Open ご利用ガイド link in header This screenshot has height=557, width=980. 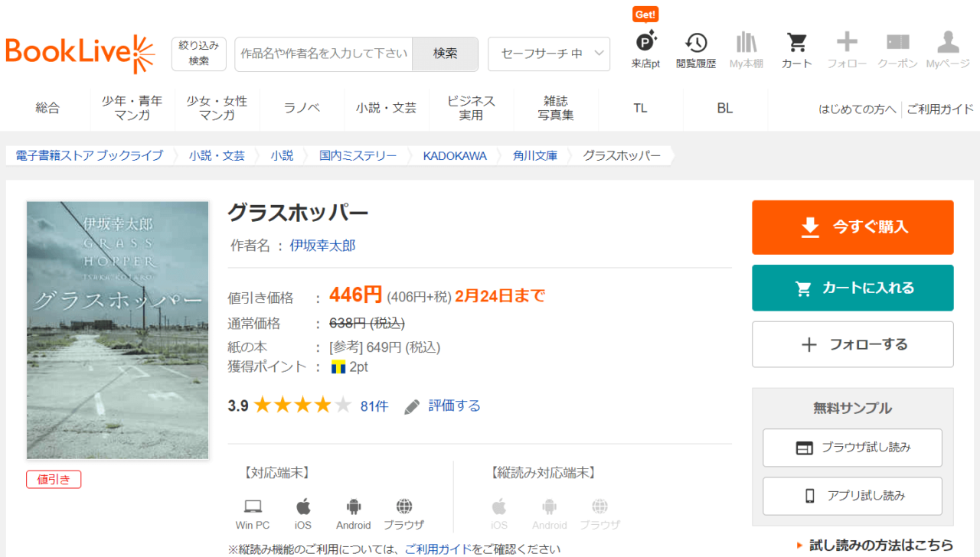coord(940,109)
